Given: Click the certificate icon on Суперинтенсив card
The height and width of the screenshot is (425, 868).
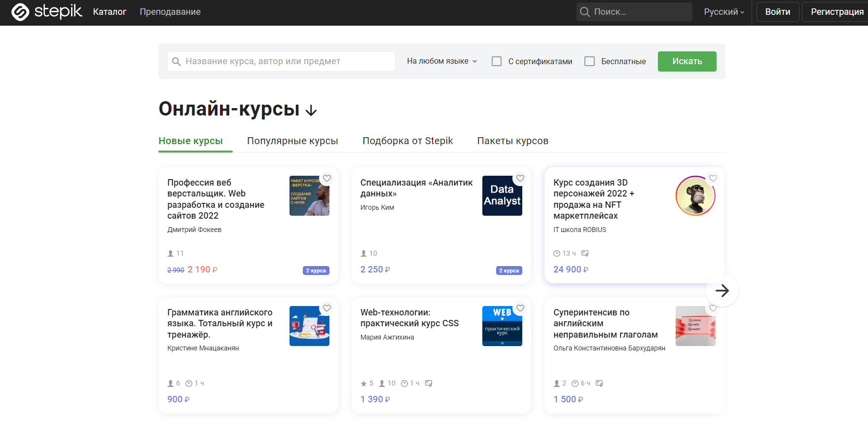Looking at the screenshot, I should [x=599, y=383].
